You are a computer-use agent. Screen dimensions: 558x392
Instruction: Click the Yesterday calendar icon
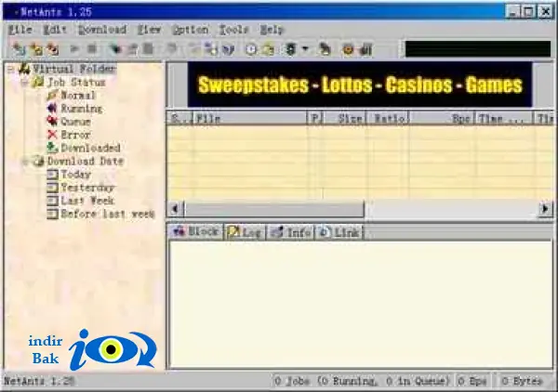point(52,188)
